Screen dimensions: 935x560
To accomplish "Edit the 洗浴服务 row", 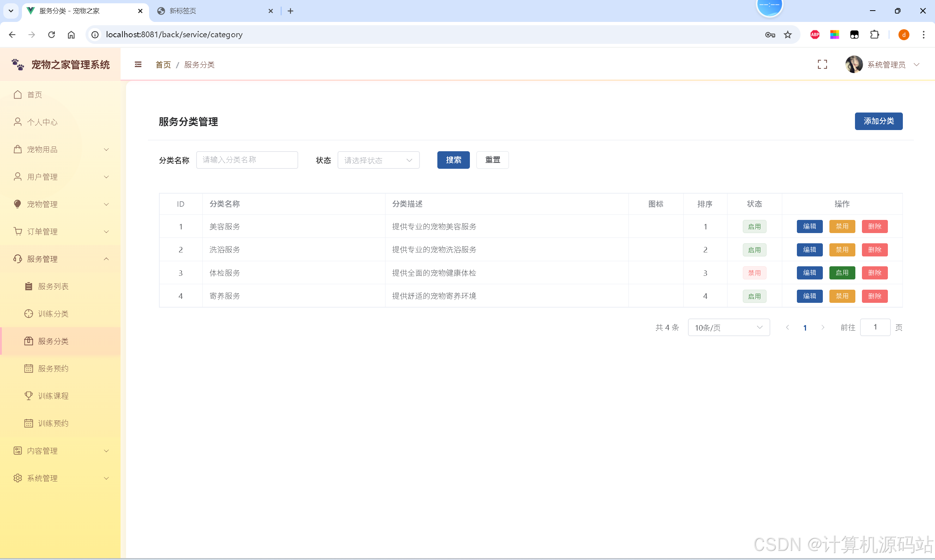I will [x=809, y=250].
